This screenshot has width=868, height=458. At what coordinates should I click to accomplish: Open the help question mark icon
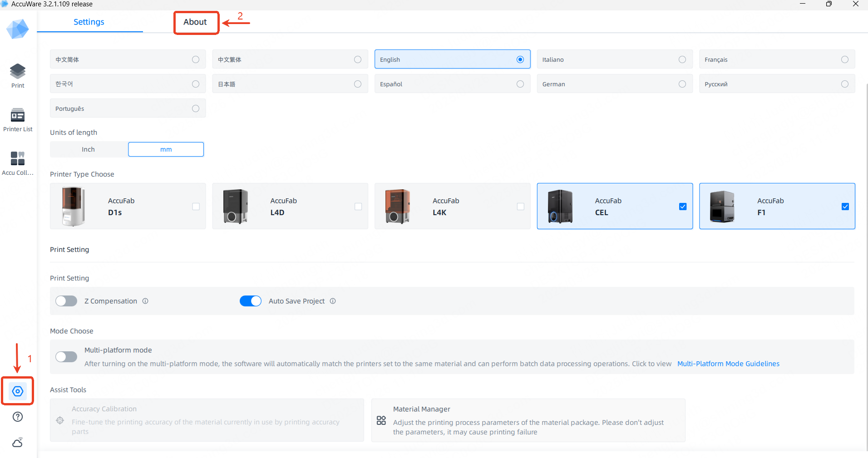[x=18, y=417]
